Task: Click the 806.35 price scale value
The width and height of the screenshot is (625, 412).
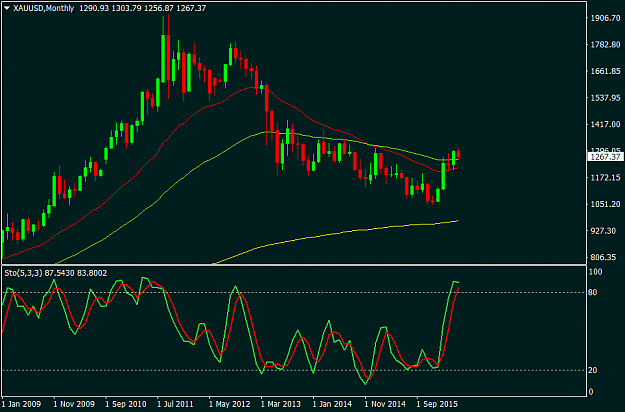Action: [x=603, y=257]
